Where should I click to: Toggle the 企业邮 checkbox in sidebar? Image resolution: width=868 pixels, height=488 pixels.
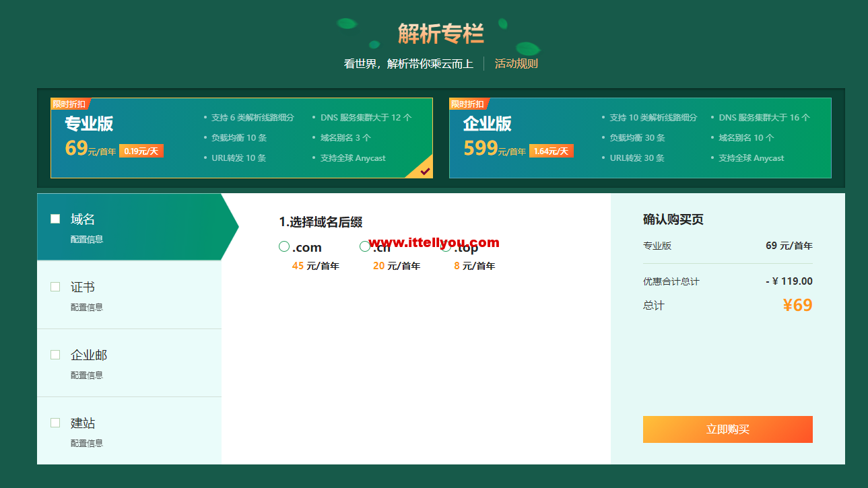(55, 355)
